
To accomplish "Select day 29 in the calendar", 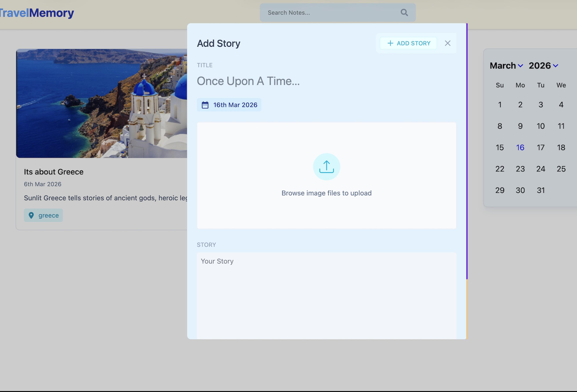I will pyautogui.click(x=500, y=191).
